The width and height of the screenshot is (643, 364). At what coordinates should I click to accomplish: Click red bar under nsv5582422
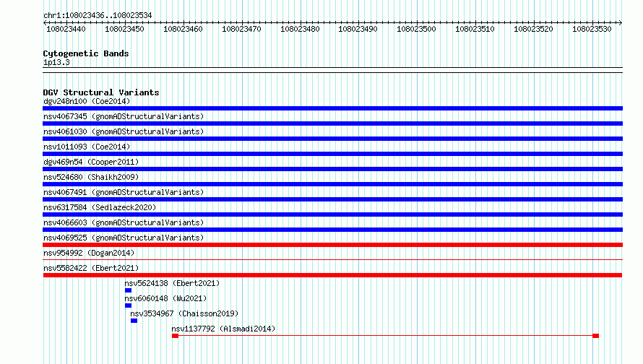[332, 275]
